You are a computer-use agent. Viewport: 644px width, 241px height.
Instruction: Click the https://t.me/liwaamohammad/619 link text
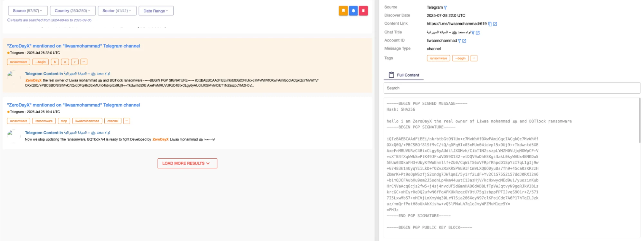click(457, 24)
